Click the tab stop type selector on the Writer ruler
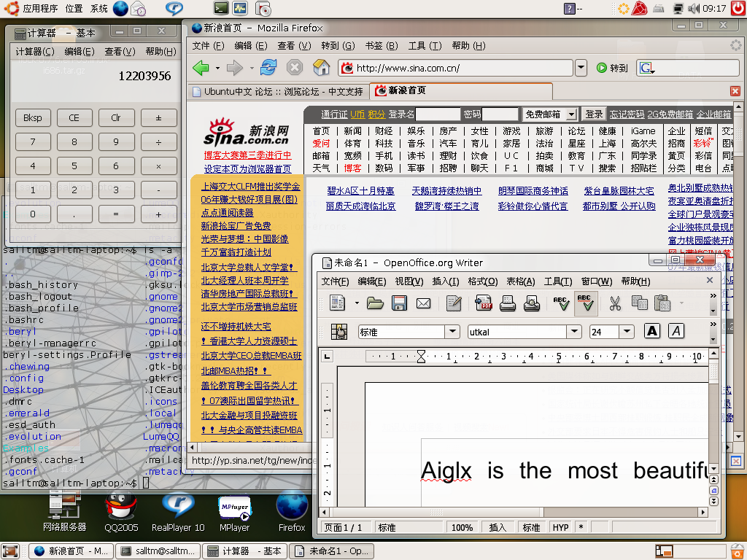747x560 pixels. point(327,356)
